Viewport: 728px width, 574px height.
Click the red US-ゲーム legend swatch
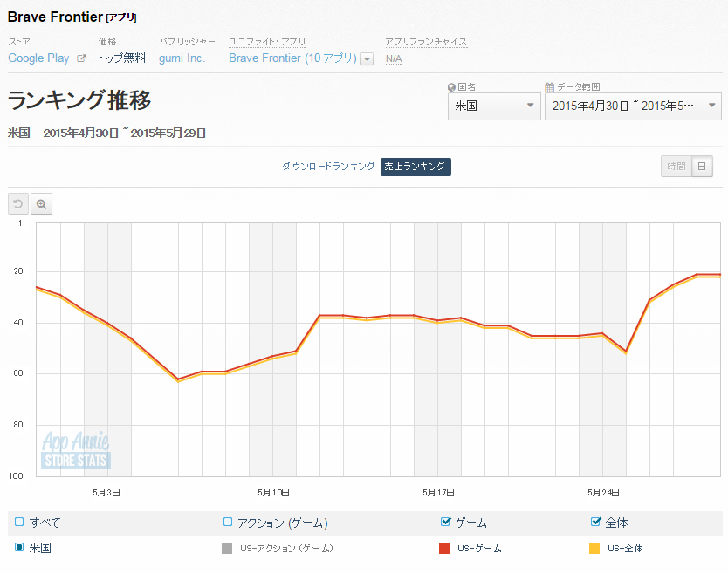point(444,549)
